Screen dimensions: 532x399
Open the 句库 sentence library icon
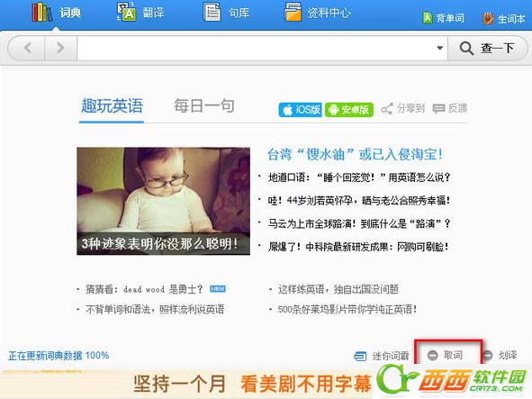[x=212, y=12]
